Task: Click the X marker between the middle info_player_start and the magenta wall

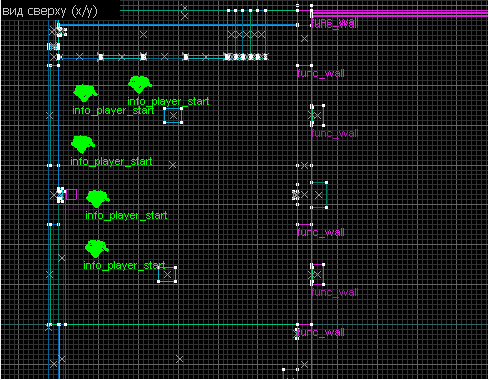Action: 172,165
